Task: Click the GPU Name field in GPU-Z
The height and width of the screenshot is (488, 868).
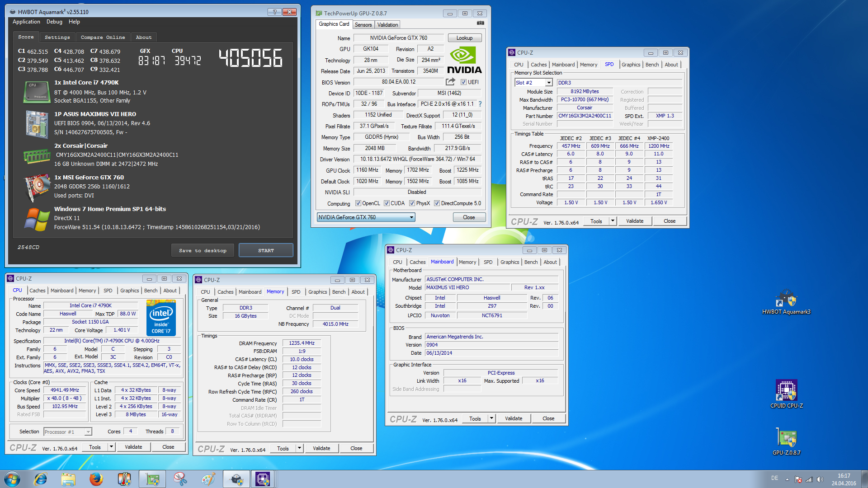Action: pos(398,38)
